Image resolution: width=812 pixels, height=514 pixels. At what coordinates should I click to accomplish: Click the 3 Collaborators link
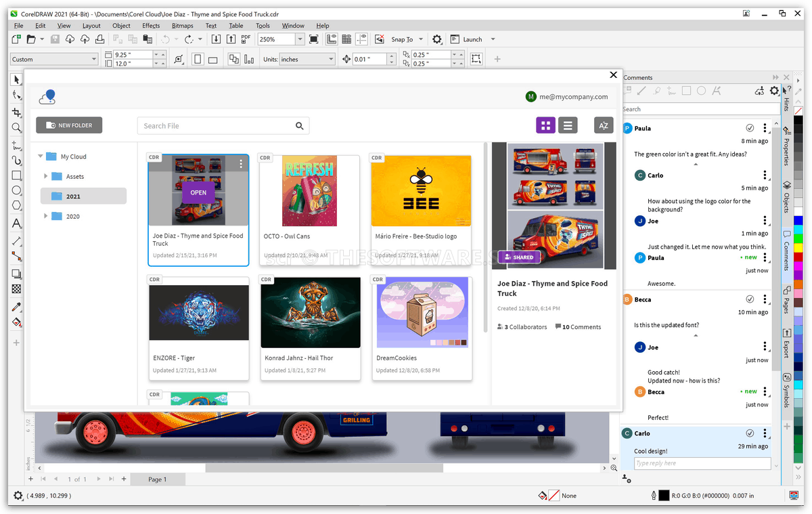tap(522, 327)
